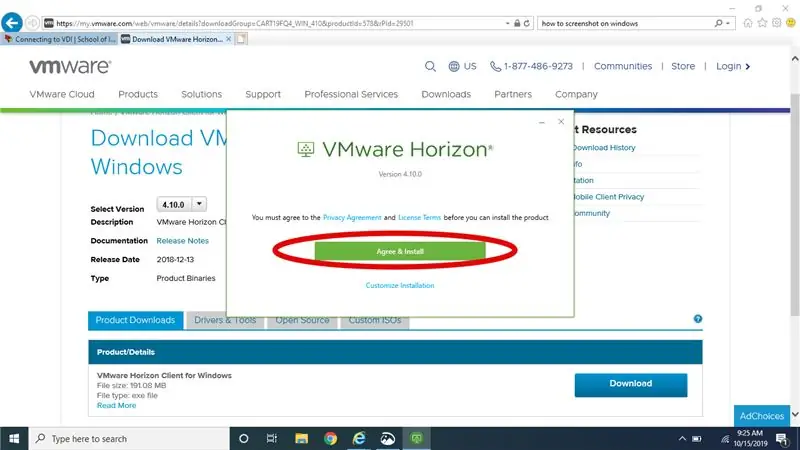Click the Agree & Install button

pyautogui.click(x=400, y=252)
